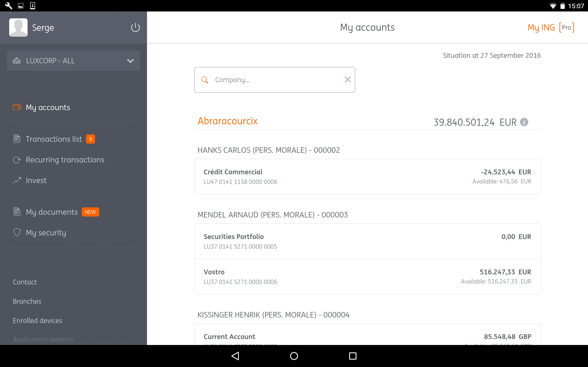Select Enrolled devices settings option

pyautogui.click(x=37, y=320)
